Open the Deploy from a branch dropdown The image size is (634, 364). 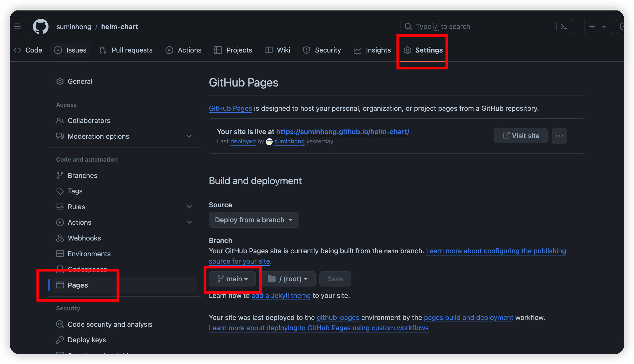pyautogui.click(x=253, y=220)
